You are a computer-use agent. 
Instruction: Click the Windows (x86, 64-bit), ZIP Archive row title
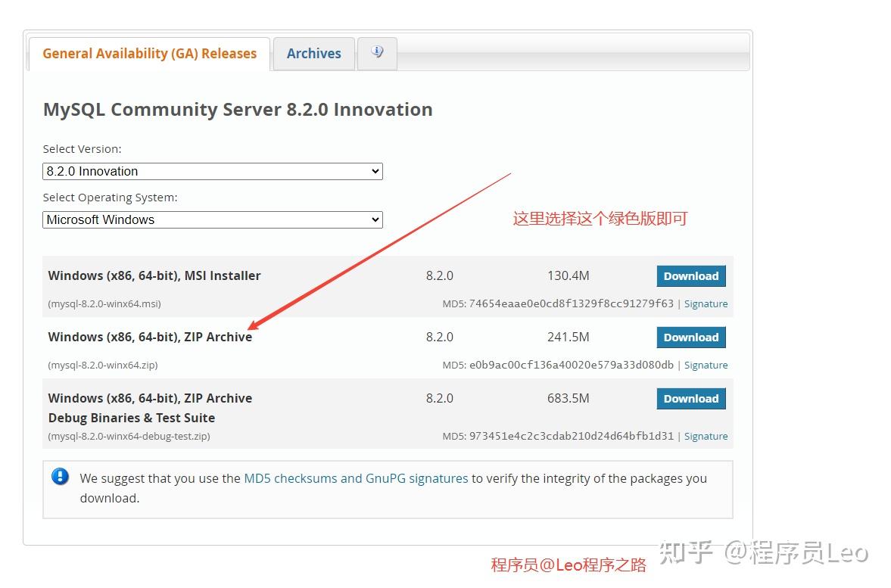point(150,337)
